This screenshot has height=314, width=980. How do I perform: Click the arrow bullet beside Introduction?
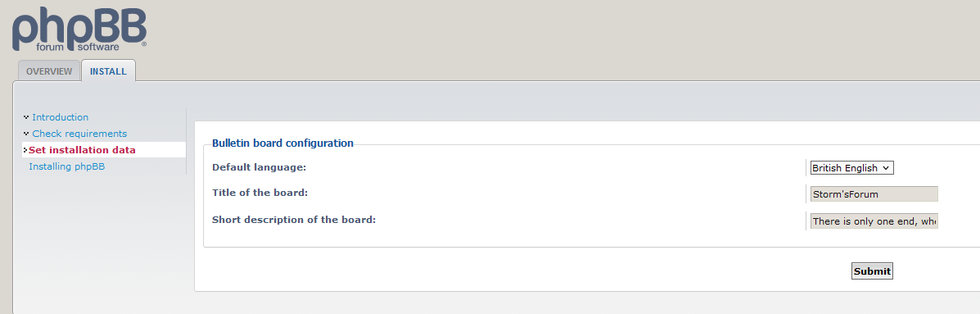[x=26, y=117]
